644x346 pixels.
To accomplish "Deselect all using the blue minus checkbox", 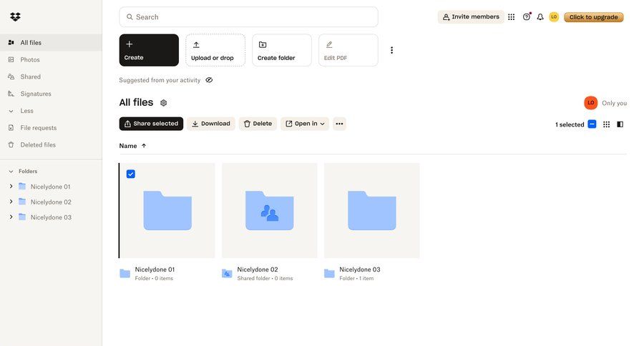I will pyautogui.click(x=592, y=124).
